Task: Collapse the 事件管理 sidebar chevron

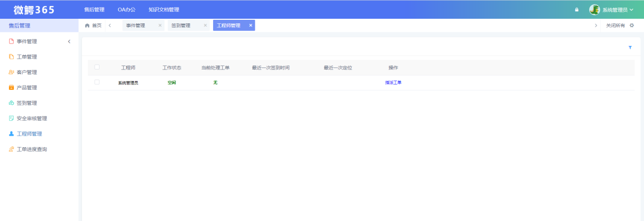Action: 69,42
